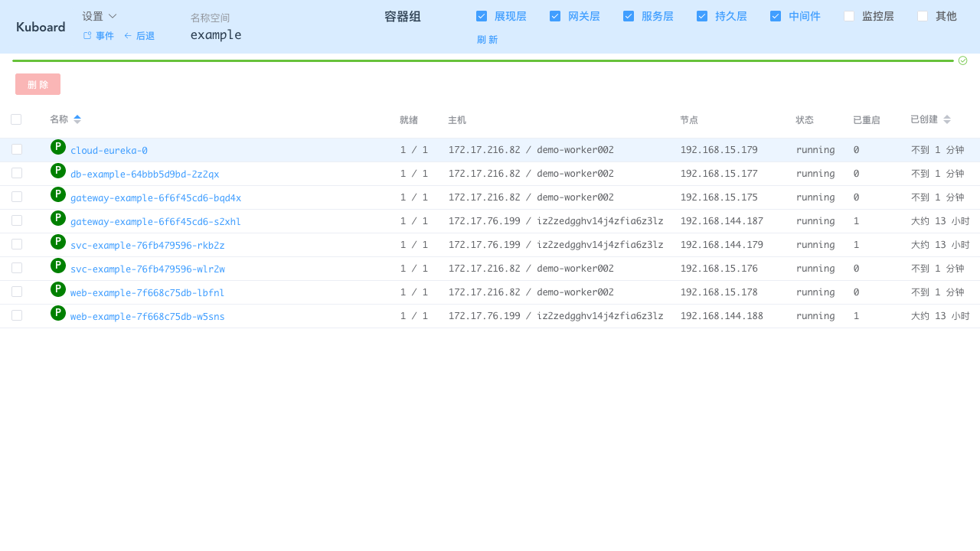Select the web-example-7f668c75db-lbfnl row checkbox

[x=17, y=292]
